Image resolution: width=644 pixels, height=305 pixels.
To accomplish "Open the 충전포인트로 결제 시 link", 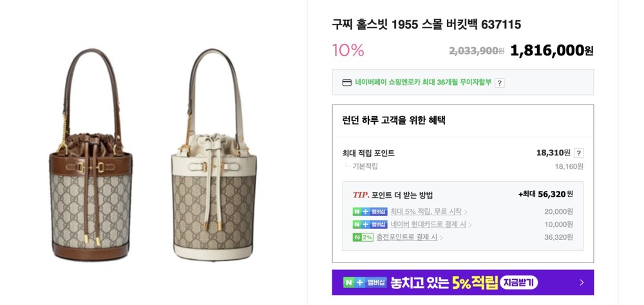I will tap(406, 237).
